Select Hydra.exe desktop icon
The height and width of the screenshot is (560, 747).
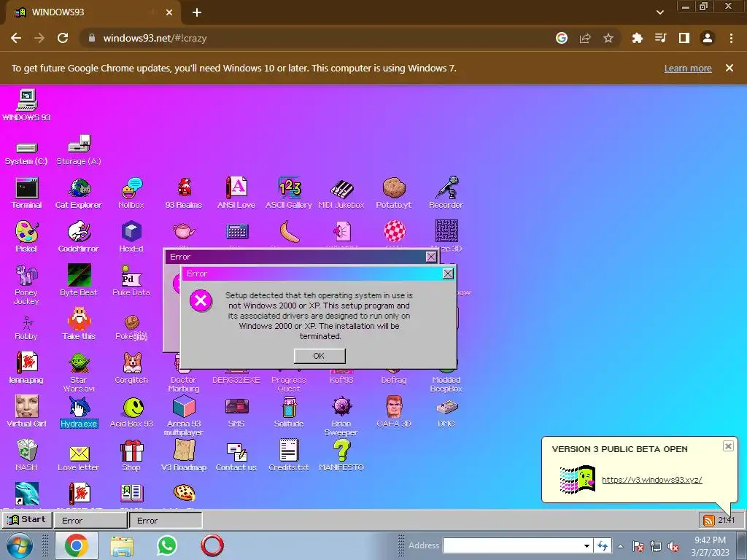79,412
